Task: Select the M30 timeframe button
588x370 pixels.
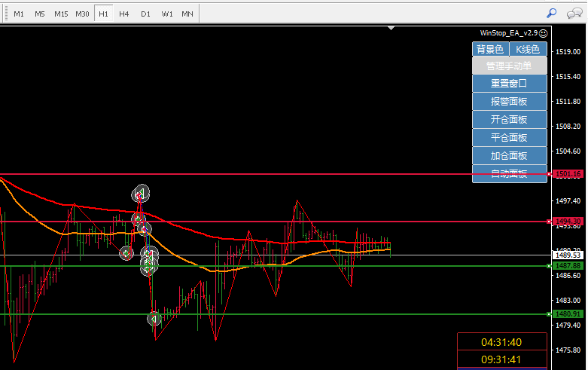Action: click(82, 14)
